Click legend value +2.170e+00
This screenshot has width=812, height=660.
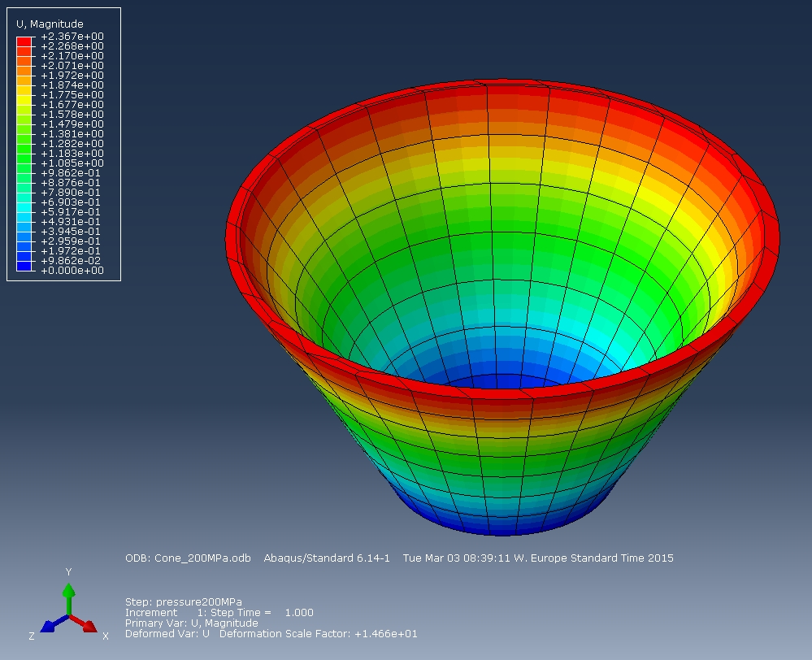(x=72, y=56)
